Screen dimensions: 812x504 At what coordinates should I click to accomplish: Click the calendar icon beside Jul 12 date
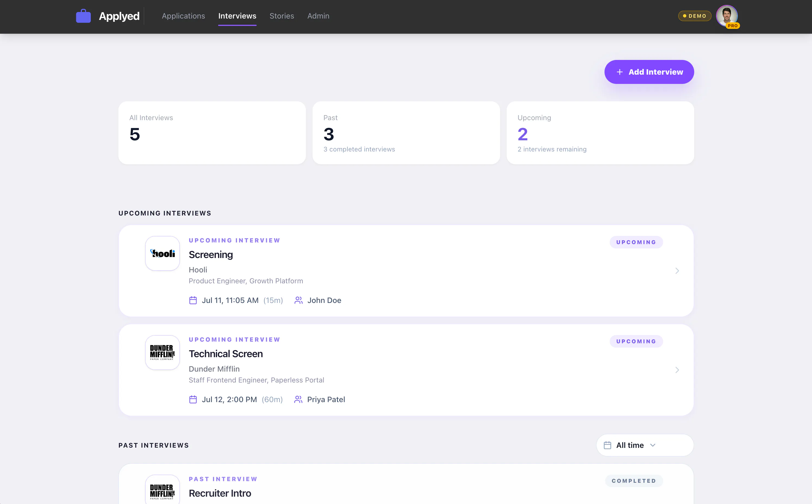coord(193,399)
